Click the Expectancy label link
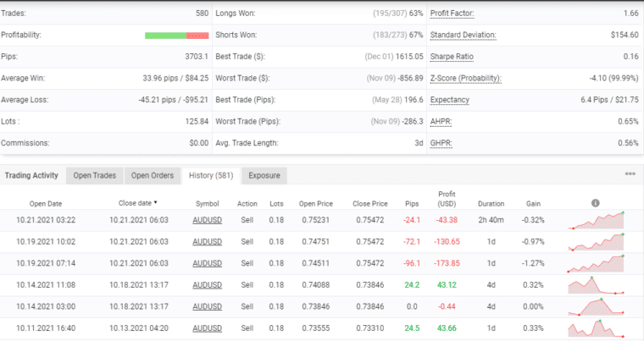Viewport: 644px width, 341px height. coord(449,100)
